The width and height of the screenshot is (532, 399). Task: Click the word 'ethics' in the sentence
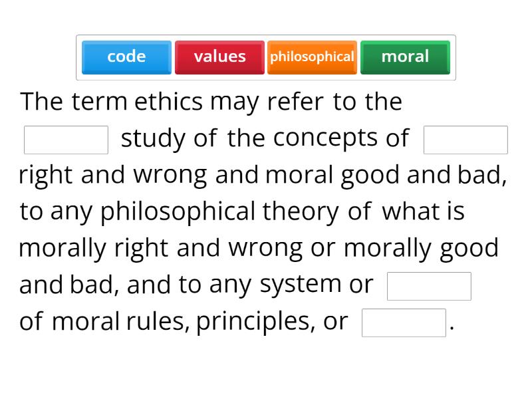pyautogui.click(x=170, y=101)
